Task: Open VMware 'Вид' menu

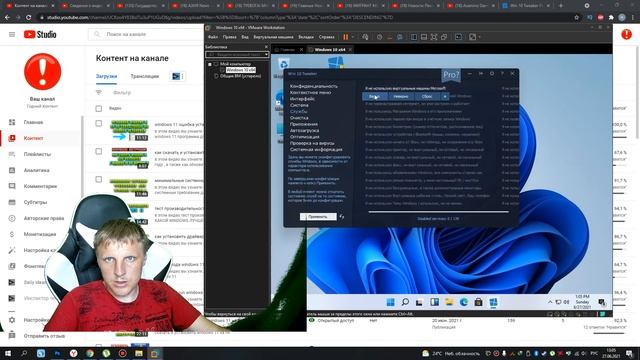Action: pyautogui.click(x=244, y=37)
